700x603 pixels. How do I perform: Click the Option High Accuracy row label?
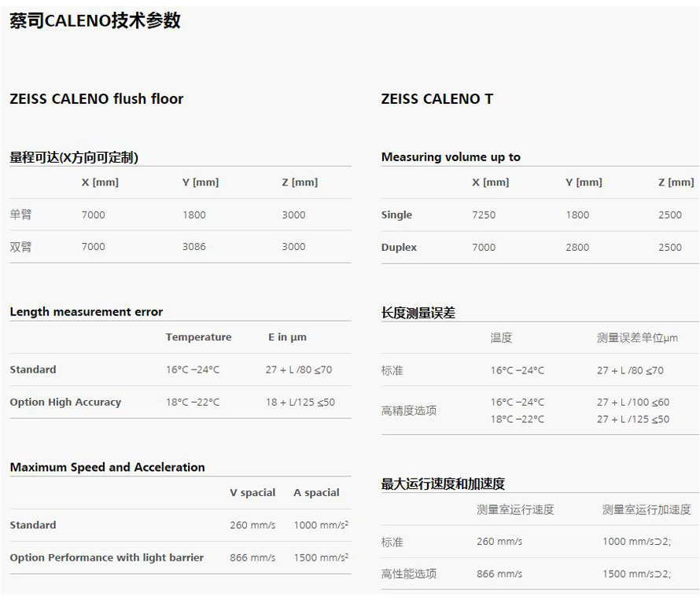coord(65,403)
